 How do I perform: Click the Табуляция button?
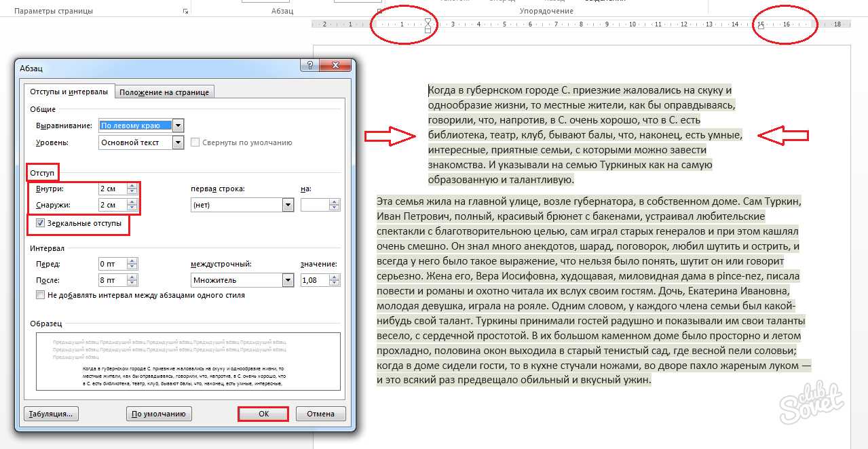coord(51,414)
